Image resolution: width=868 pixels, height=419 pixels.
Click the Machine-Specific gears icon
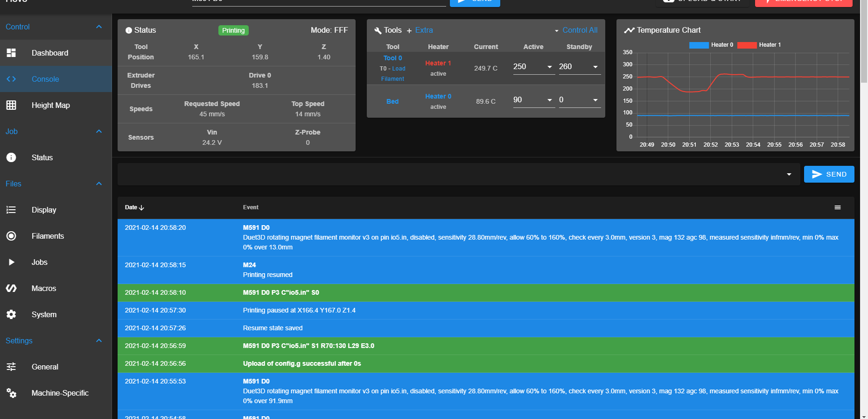(11, 393)
